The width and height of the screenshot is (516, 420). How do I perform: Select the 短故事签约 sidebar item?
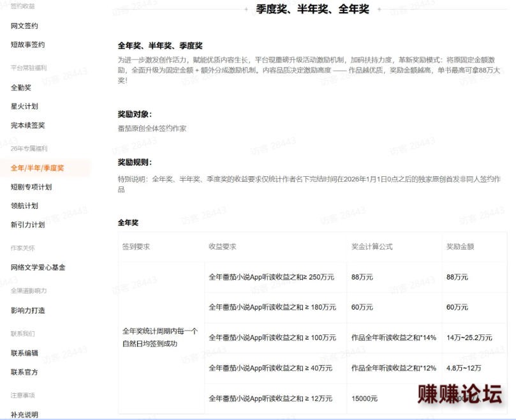[x=27, y=45]
